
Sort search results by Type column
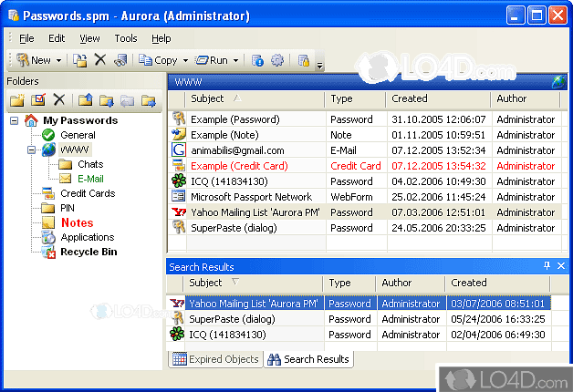[349, 283]
